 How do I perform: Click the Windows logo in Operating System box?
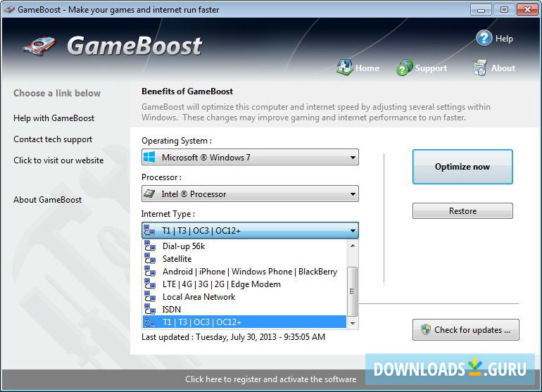tap(149, 157)
